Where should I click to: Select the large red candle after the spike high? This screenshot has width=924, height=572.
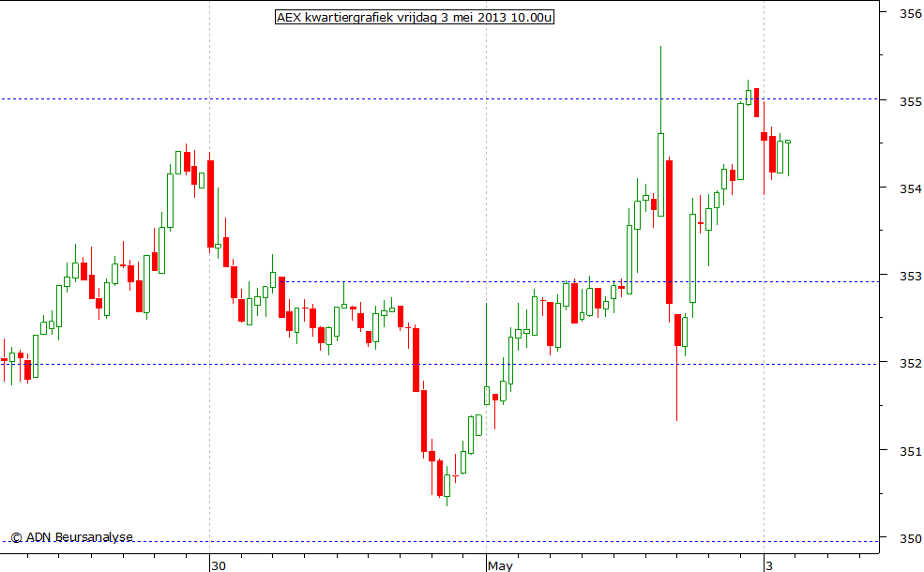[669, 225]
